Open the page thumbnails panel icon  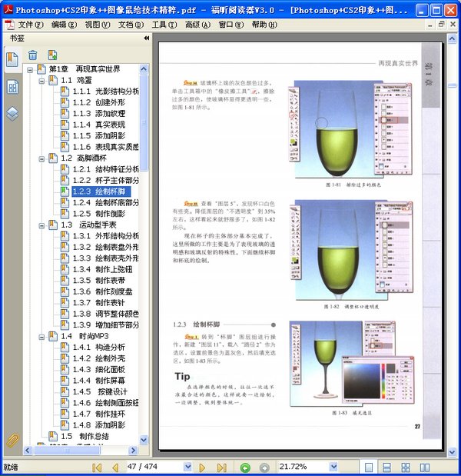(x=12, y=88)
